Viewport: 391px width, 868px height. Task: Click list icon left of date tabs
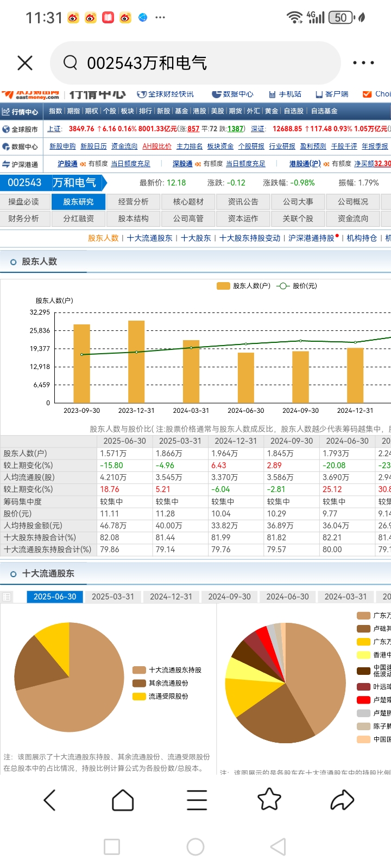[7, 597]
